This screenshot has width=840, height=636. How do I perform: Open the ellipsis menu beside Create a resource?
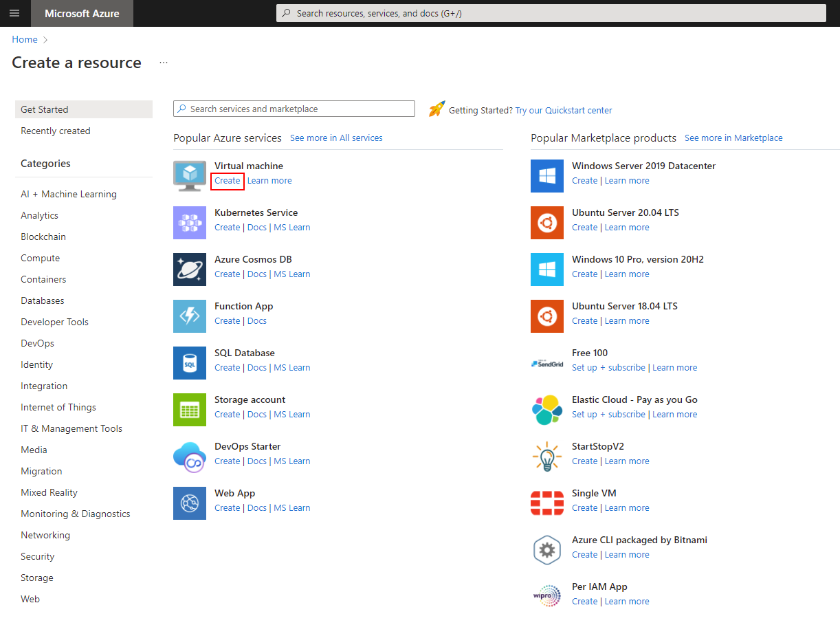163,63
